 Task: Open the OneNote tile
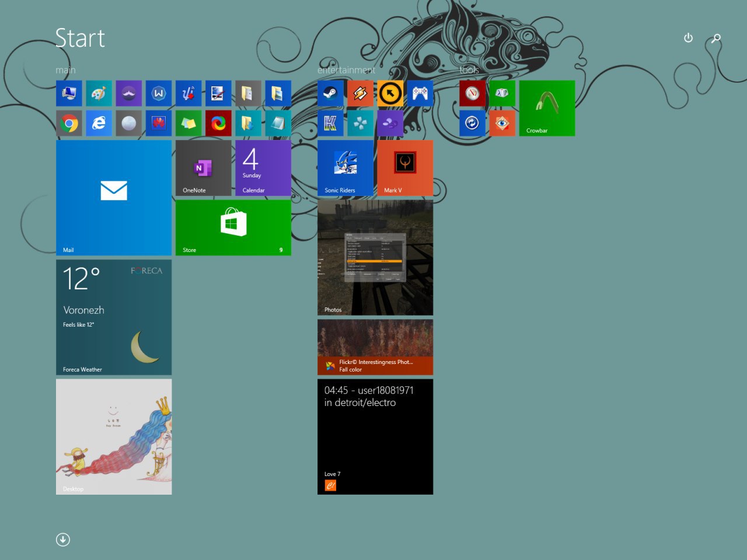pos(204,168)
